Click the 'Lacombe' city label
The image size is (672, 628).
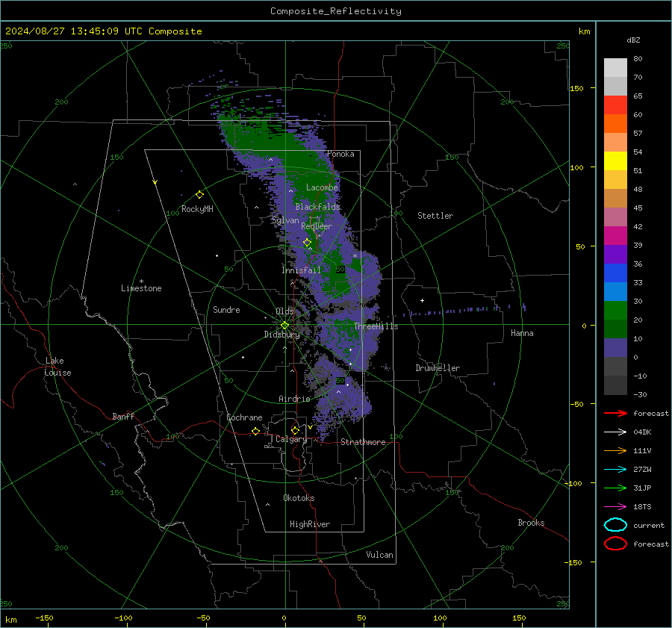tap(322, 187)
